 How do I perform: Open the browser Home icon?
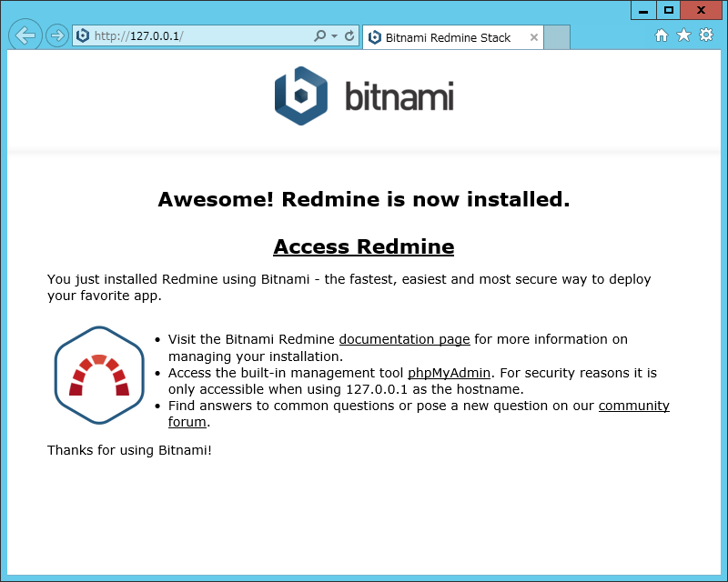(662, 35)
